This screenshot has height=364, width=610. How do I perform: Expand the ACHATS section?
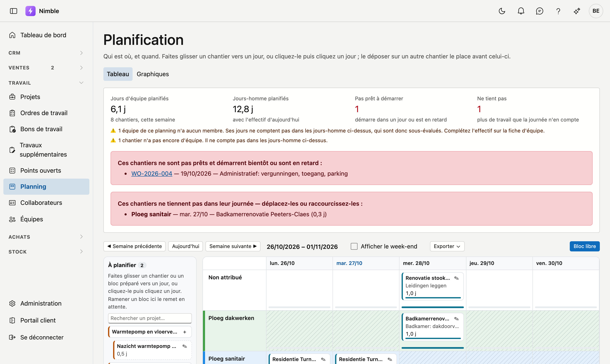(46, 237)
